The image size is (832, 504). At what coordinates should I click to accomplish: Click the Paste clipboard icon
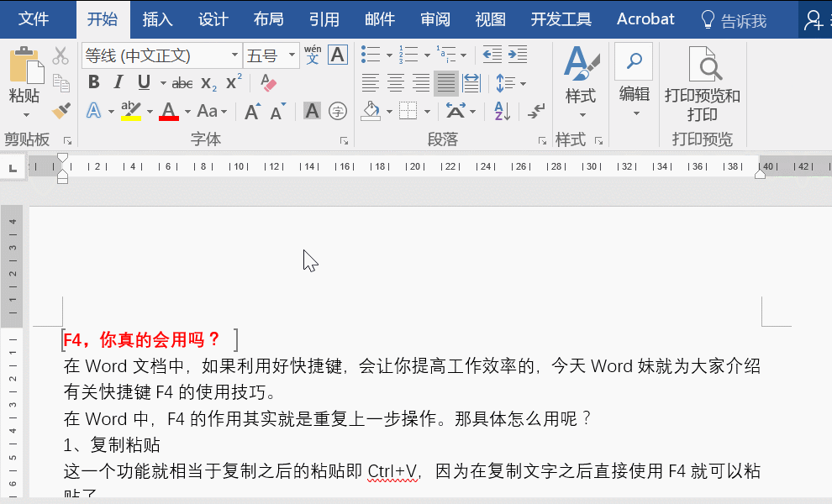click(25, 66)
